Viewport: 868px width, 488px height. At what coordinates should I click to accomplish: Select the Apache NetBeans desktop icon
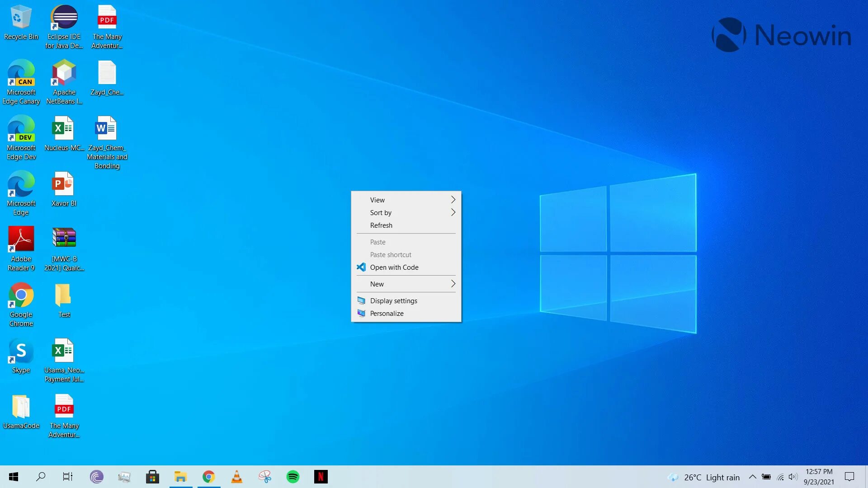point(64,82)
